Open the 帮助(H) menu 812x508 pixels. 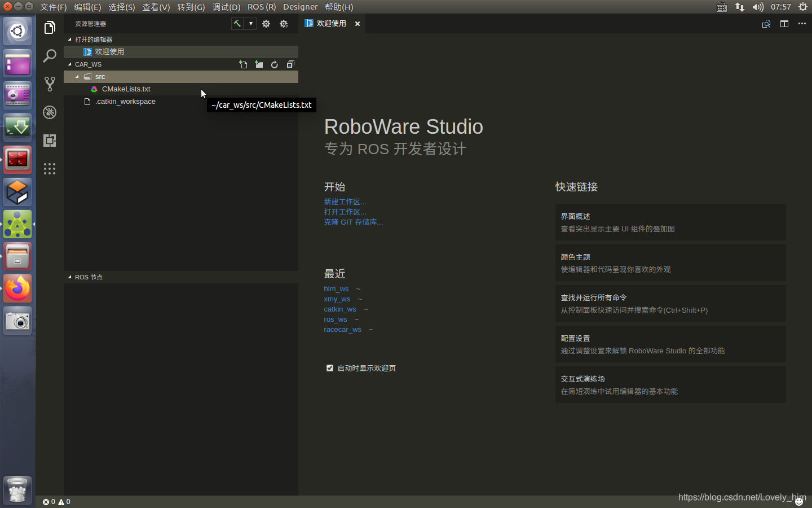click(x=339, y=7)
